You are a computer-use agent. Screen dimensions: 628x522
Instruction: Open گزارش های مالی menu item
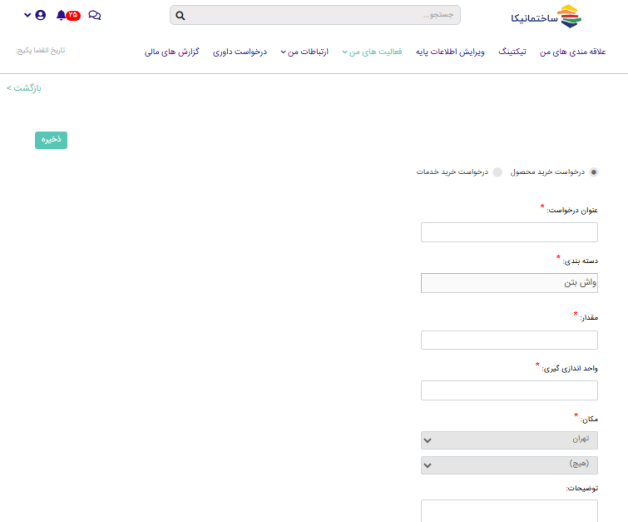click(x=172, y=52)
